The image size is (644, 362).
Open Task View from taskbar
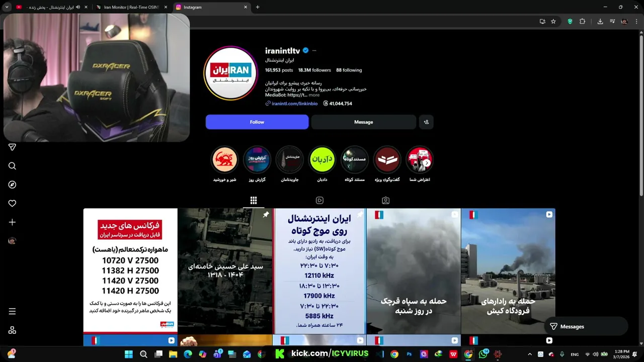click(x=158, y=354)
